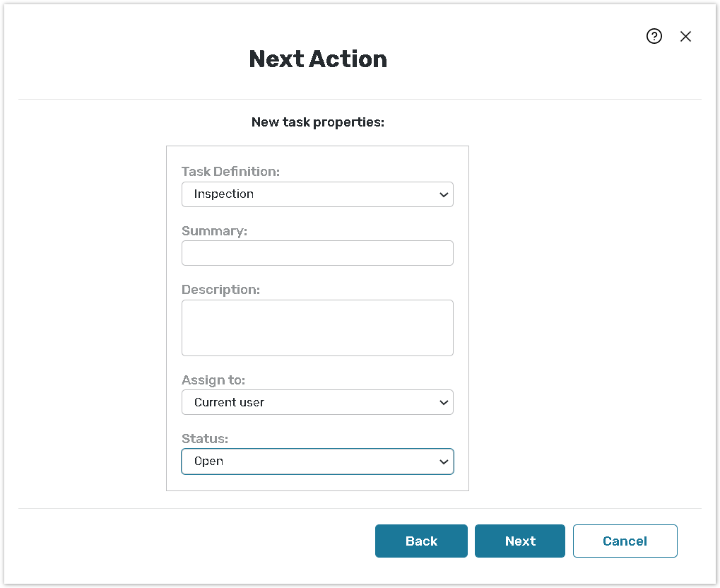Click the chevron arrow in Status field
Viewport: 720px width, 588px height.
coord(444,461)
